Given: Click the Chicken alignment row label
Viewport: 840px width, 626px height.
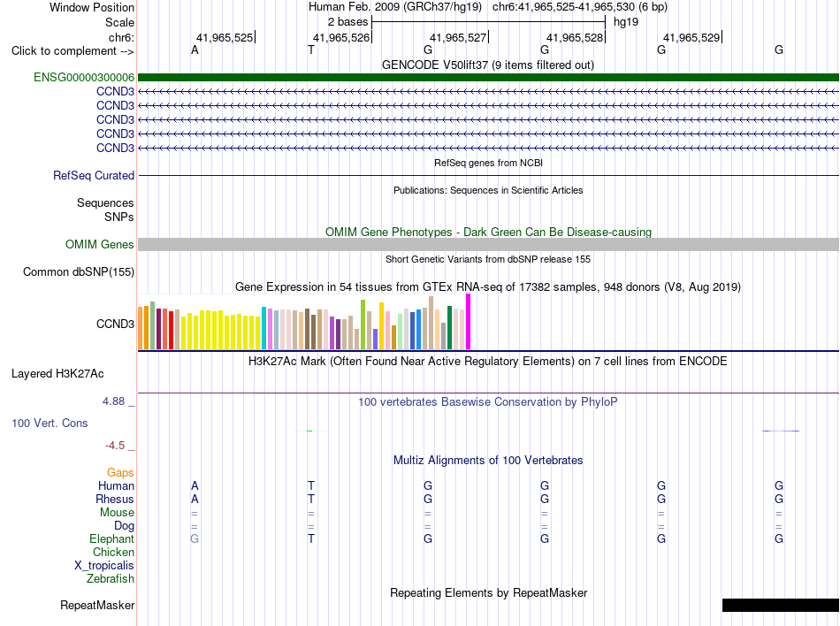Looking at the screenshot, I should pos(113,552).
